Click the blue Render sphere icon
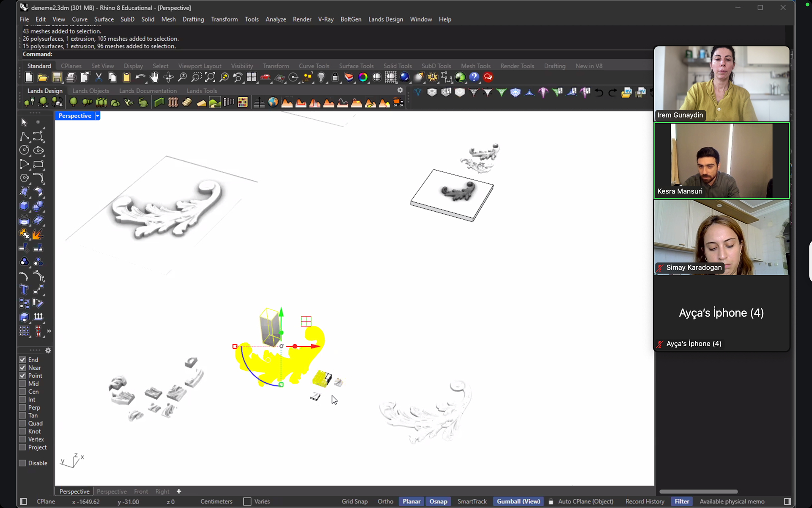The width and height of the screenshot is (812, 508). coord(405,77)
